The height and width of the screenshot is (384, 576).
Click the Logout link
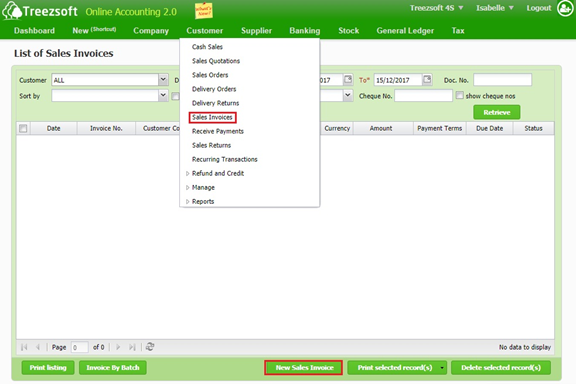[x=539, y=8]
